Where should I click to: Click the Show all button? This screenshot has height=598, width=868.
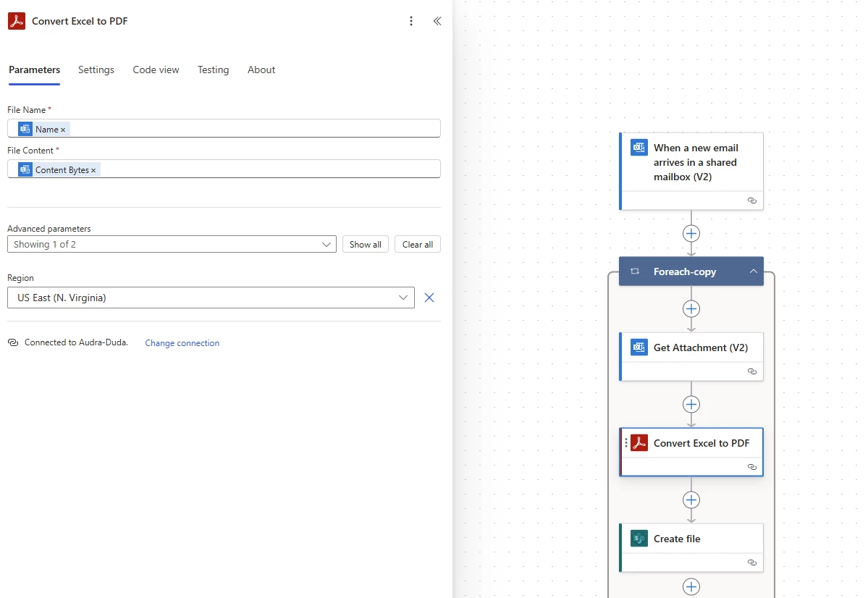coord(366,244)
